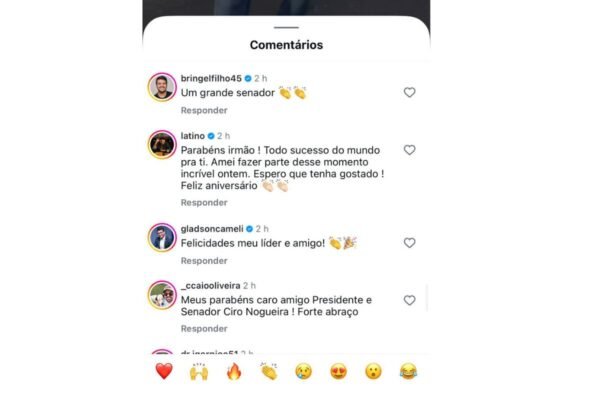Click Responder under gladsoncameli's comment
The width and height of the screenshot is (600, 400).
point(204,261)
